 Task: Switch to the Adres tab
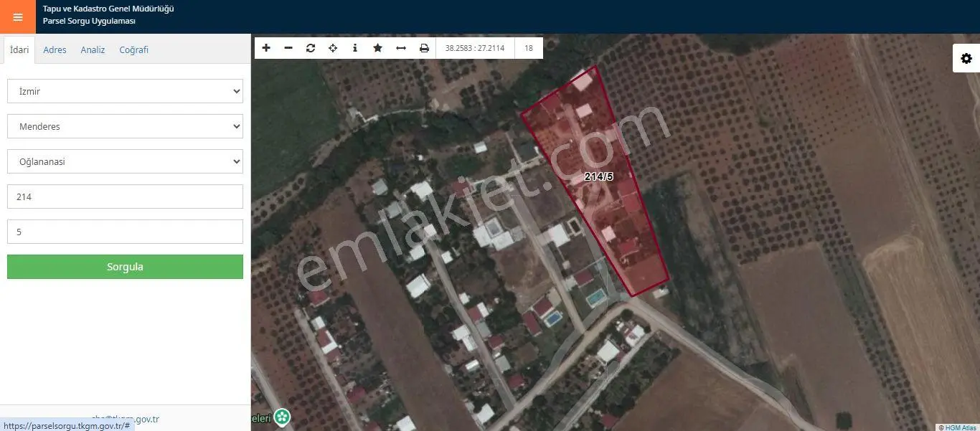55,50
